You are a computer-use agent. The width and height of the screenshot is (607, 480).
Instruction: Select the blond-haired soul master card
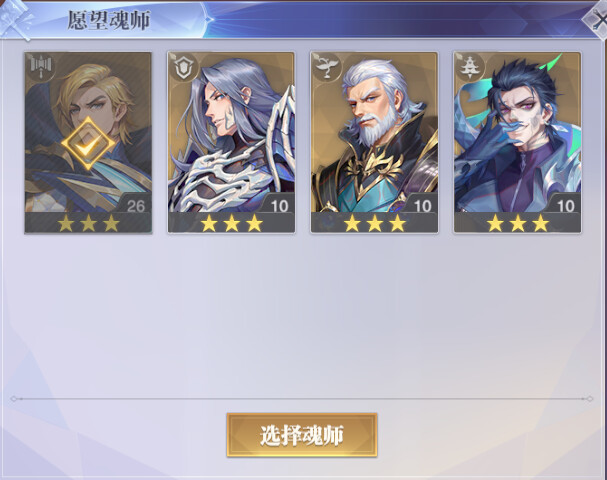[x=88, y=143]
